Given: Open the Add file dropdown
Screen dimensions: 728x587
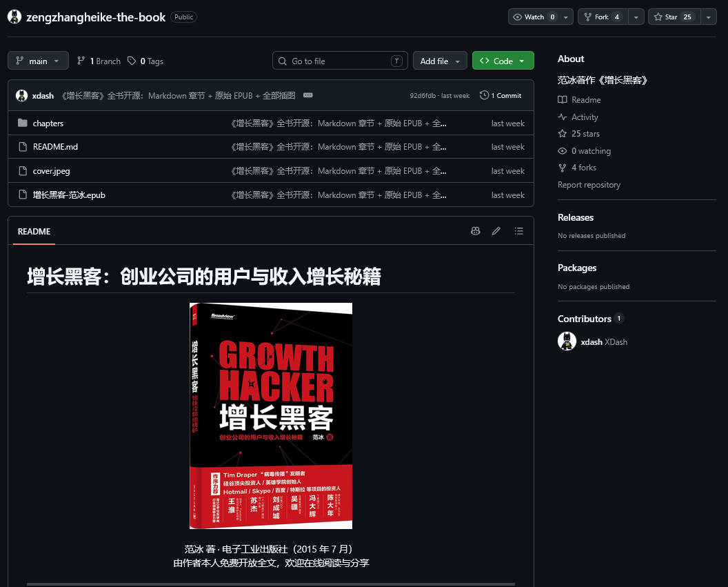Looking at the screenshot, I should coord(440,61).
